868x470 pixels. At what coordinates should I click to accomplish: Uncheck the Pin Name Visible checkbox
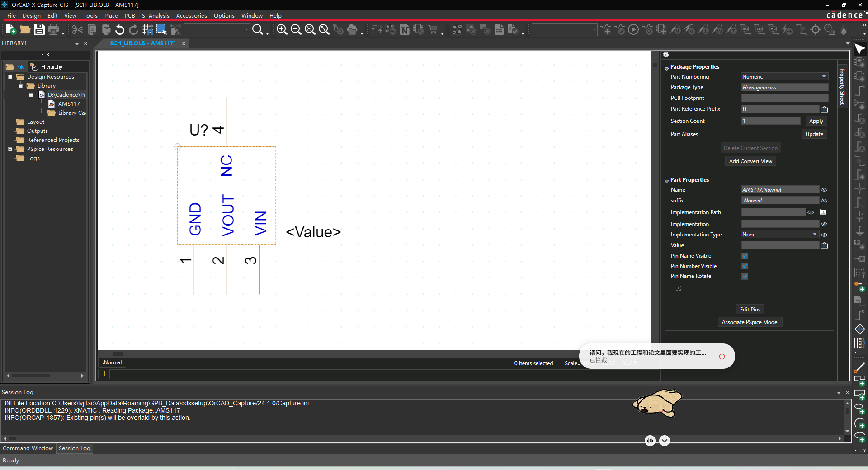click(x=745, y=256)
